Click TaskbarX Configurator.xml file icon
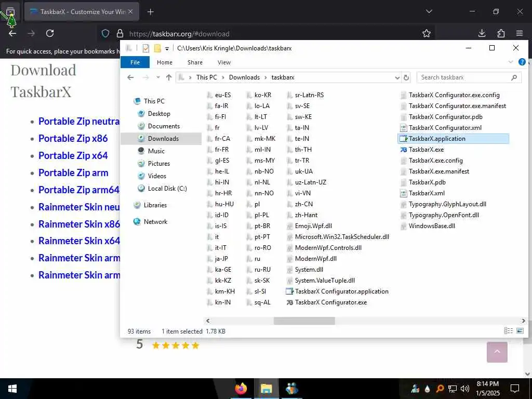The width and height of the screenshot is (532, 399). coord(403,128)
